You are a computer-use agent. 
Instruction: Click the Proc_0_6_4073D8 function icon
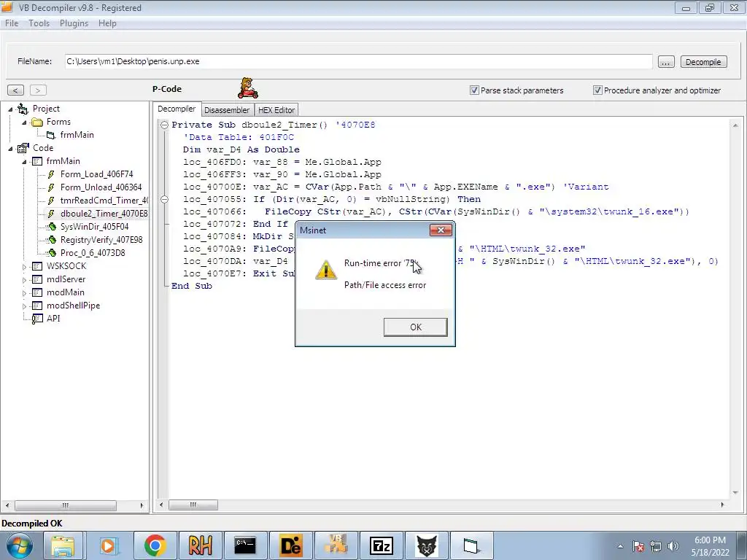[x=52, y=253]
